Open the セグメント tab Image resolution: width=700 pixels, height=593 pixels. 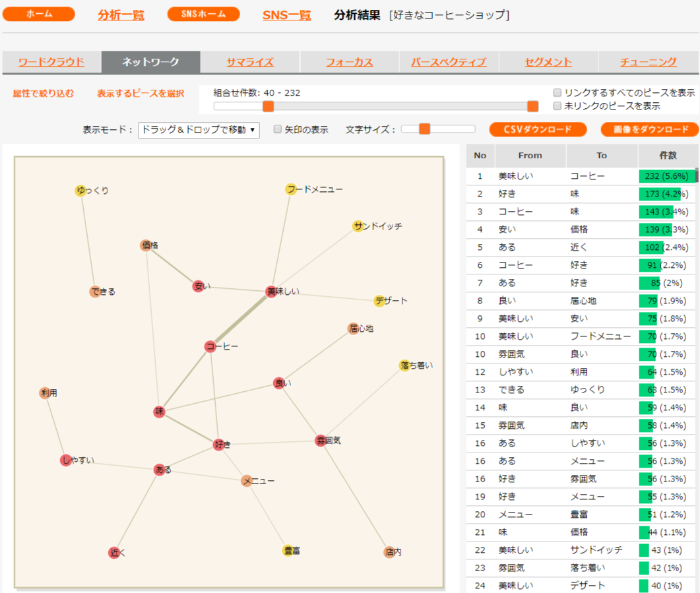click(548, 62)
